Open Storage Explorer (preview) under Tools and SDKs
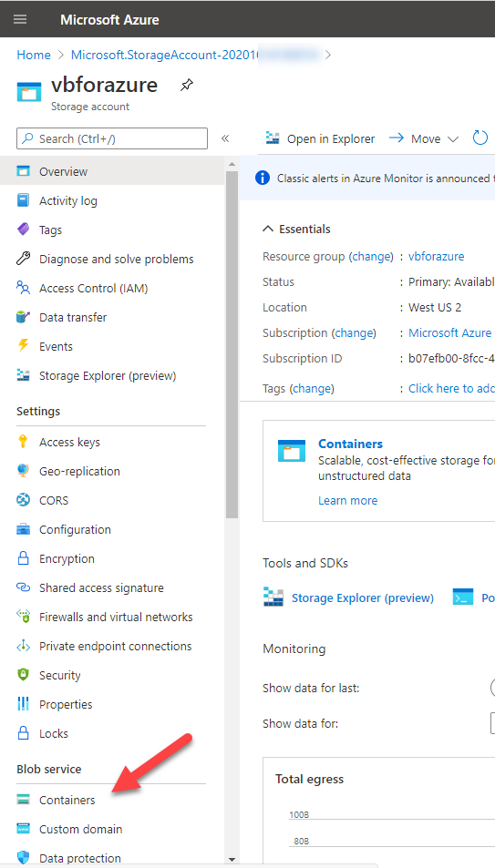495x868 pixels. (363, 597)
